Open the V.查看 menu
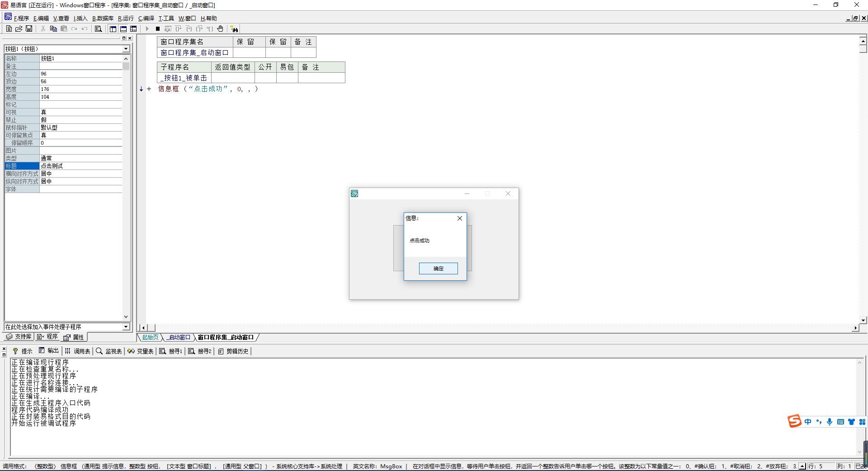This screenshot has height=471, width=868. click(61, 18)
